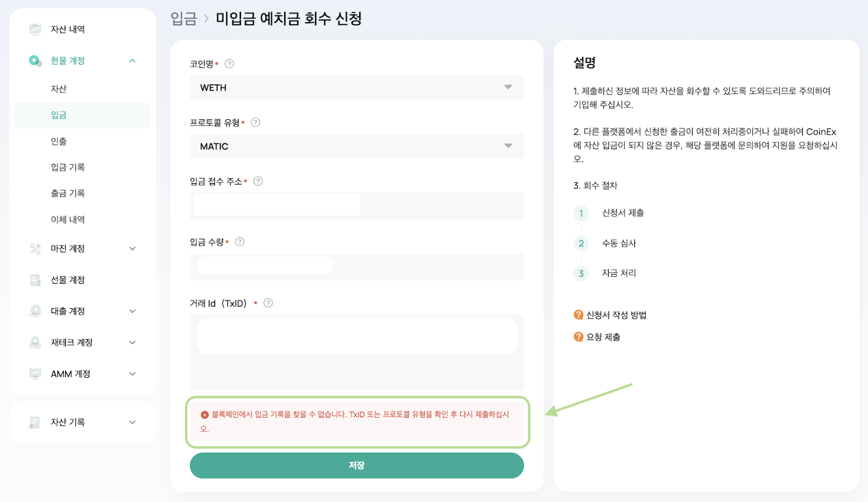Go to 입금 기록 in sidebar
868x502 pixels.
click(68, 167)
